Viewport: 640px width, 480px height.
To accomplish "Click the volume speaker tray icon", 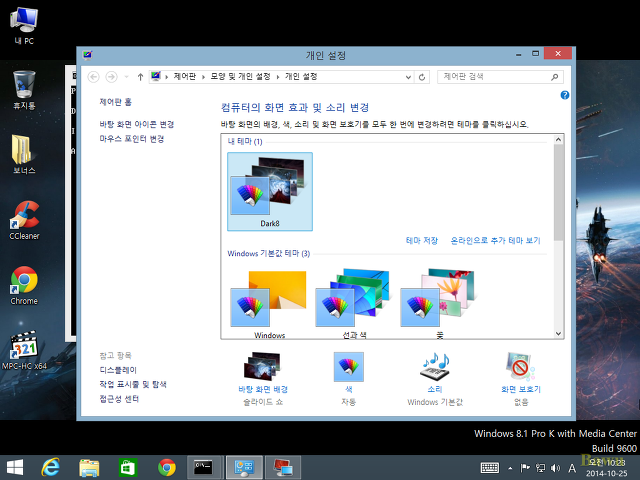I will [555, 468].
